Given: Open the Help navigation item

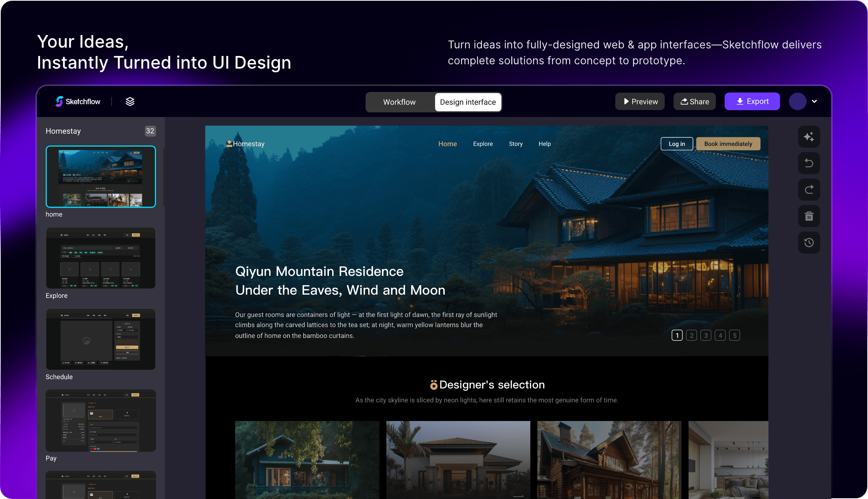Looking at the screenshot, I should point(544,144).
